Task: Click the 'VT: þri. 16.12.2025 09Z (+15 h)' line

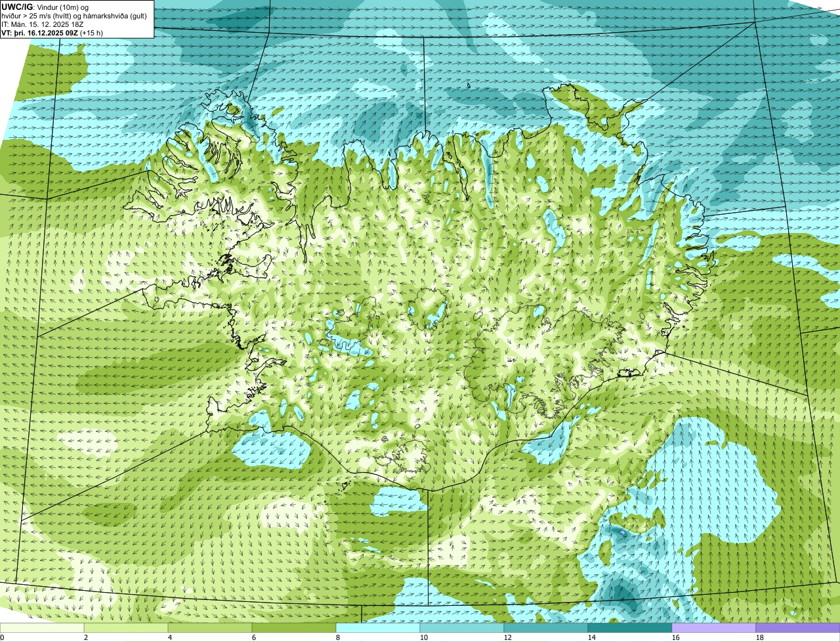Action: (52, 32)
